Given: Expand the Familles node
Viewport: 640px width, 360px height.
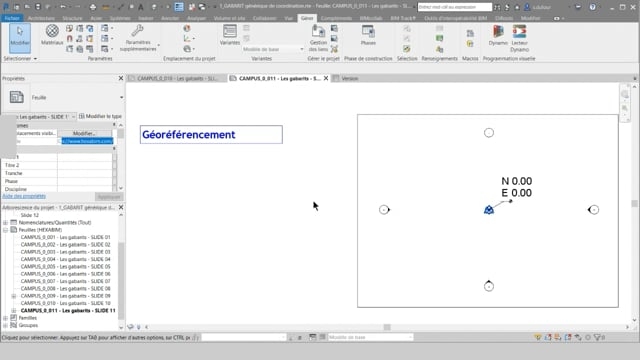Looking at the screenshot, I should (6, 318).
